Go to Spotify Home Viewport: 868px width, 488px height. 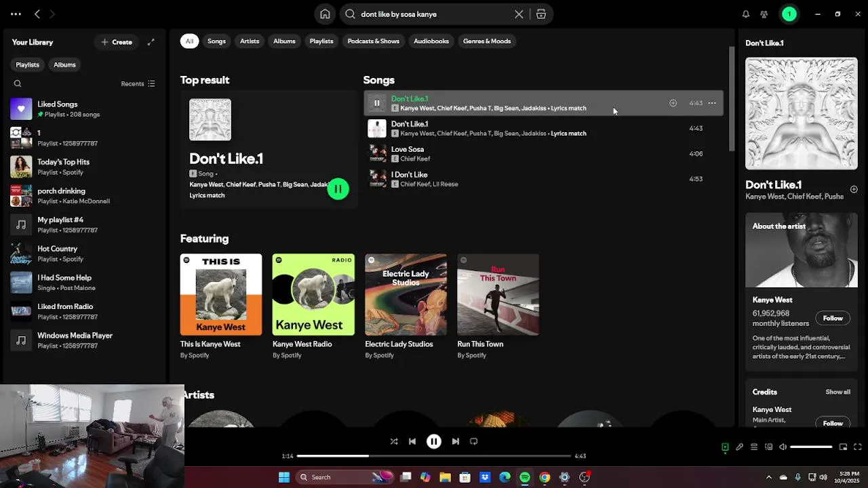[325, 14]
